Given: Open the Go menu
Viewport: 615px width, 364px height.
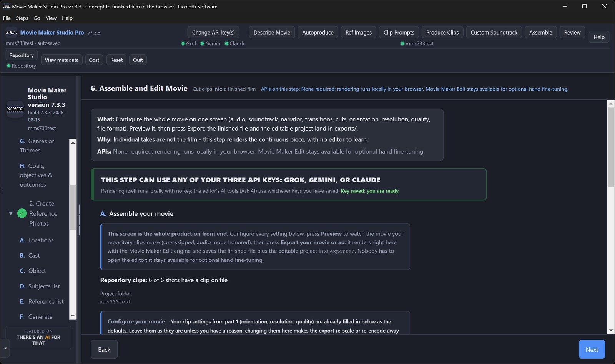Looking at the screenshot, I should pos(37,18).
